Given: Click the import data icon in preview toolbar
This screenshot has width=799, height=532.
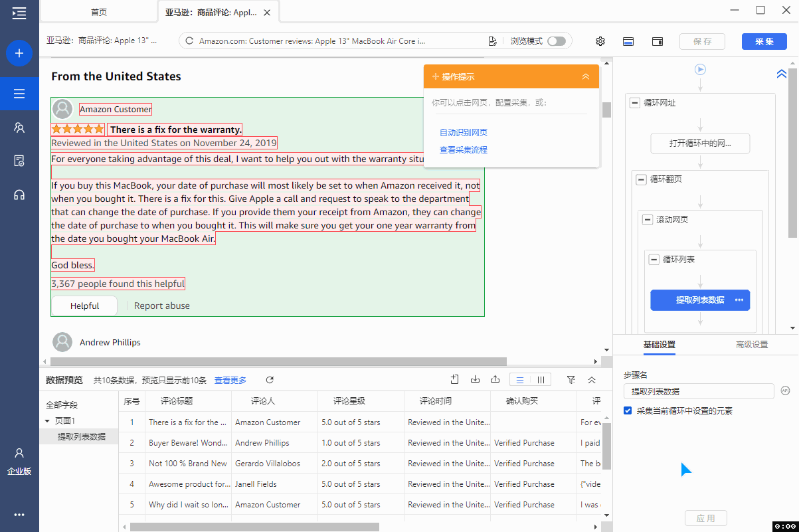Looking at the screenshot, I should (475, 380).
